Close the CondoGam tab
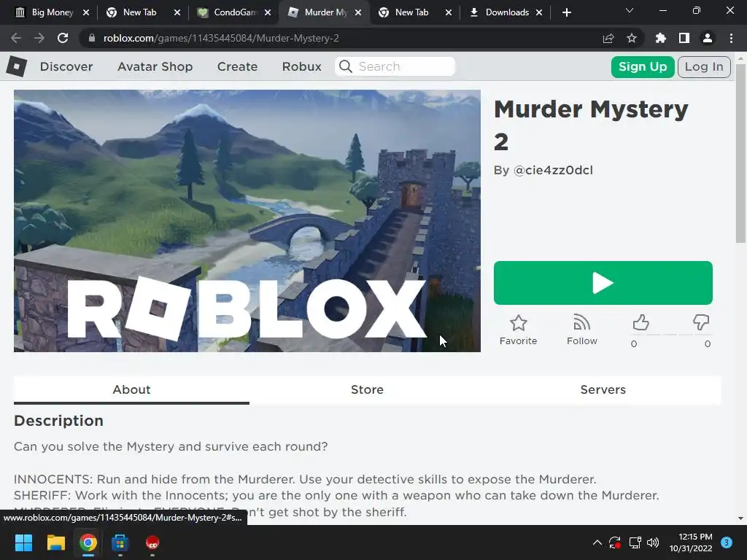 [x=268, y=12]
